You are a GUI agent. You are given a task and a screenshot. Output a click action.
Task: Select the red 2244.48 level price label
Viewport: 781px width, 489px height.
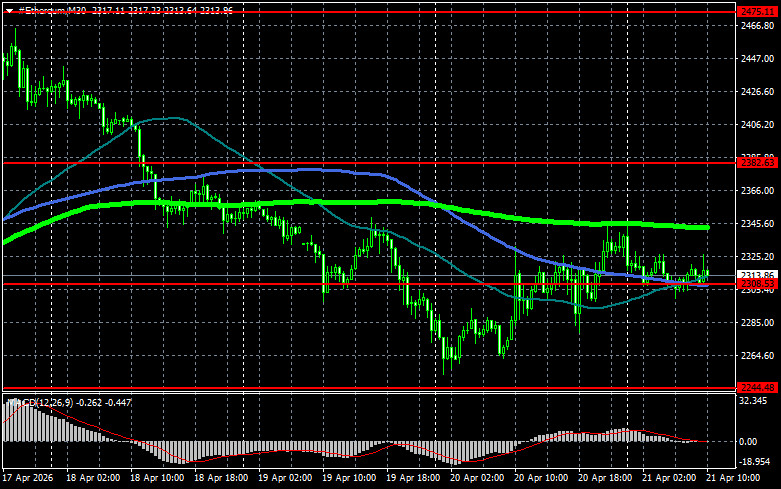point(757,387)
